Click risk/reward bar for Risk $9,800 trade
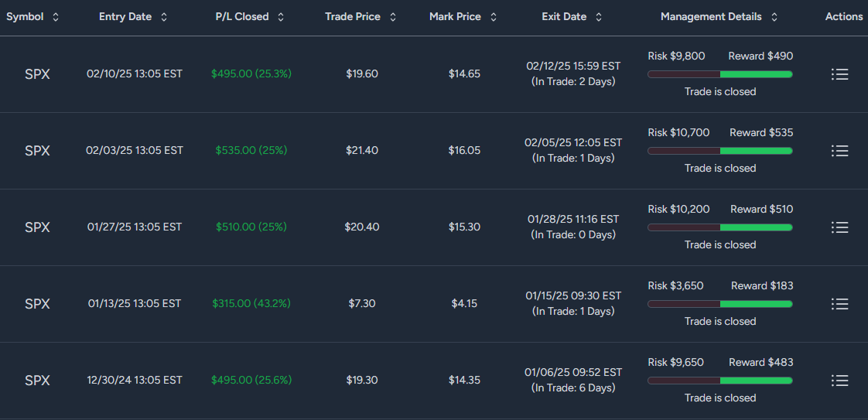Viewport: 868px width, 420px height. click(719, 74)
